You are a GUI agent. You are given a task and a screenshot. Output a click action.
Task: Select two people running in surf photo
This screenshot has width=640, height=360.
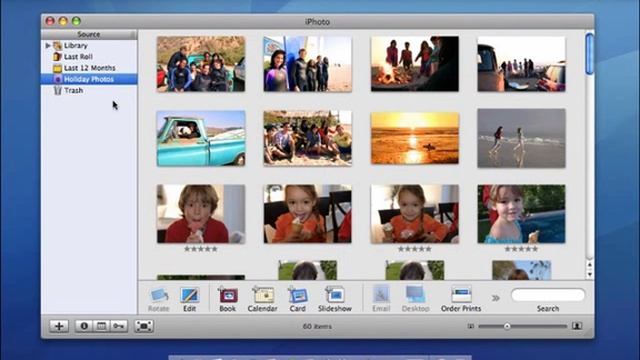[522, 138]
